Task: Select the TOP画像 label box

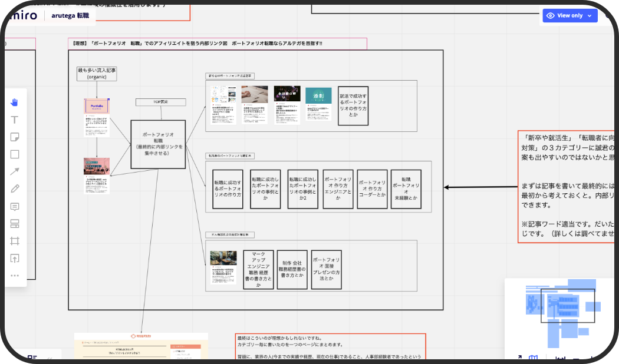Action: (161, 102)
